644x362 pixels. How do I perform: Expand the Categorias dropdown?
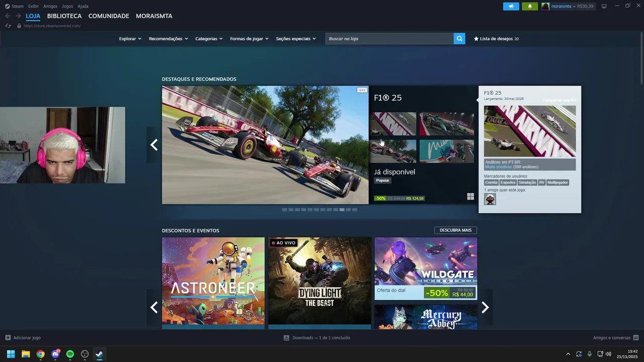pos(209,39)
